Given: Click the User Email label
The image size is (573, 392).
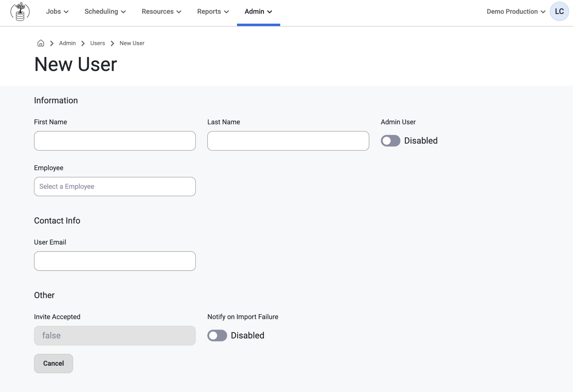Looking at the screenshot, I should click(x=50, y=242).
